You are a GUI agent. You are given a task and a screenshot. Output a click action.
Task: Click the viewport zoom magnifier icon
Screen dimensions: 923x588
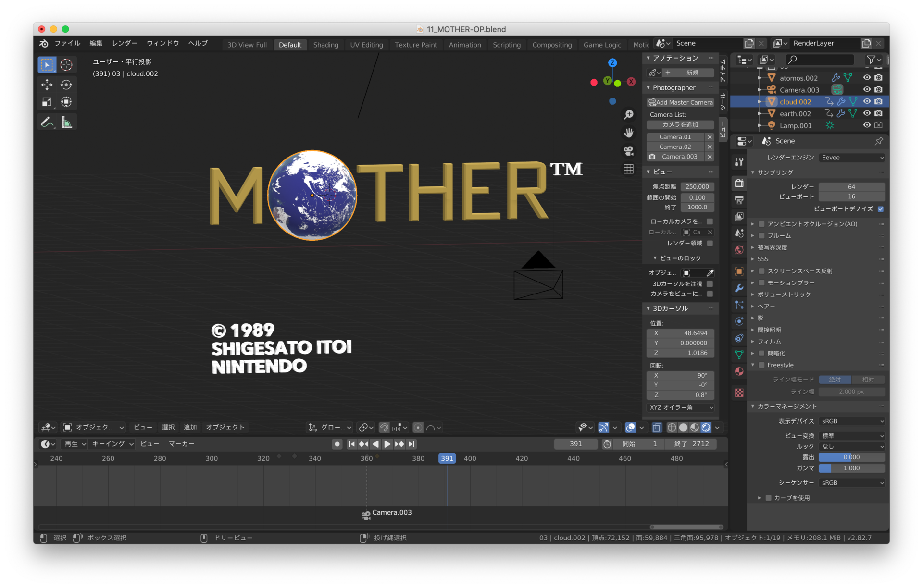pyautogui.click(x=628, y=115)
